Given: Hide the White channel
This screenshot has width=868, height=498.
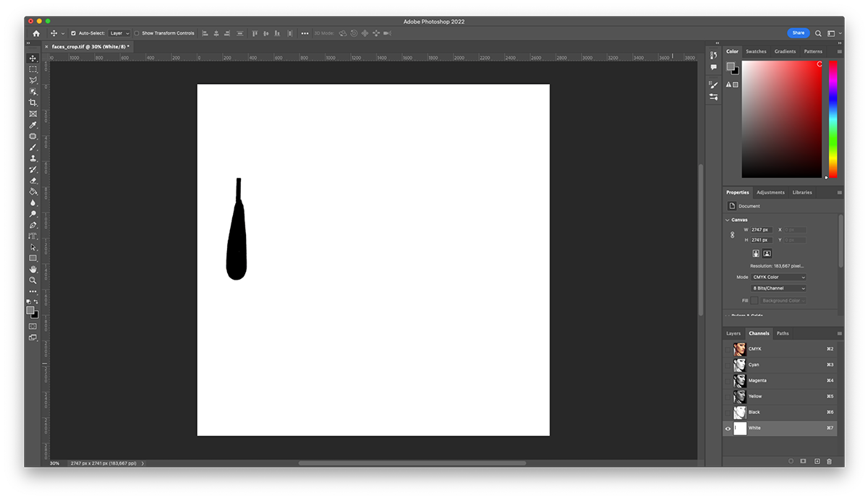Looking at the screenshot, I should (727, 428).
